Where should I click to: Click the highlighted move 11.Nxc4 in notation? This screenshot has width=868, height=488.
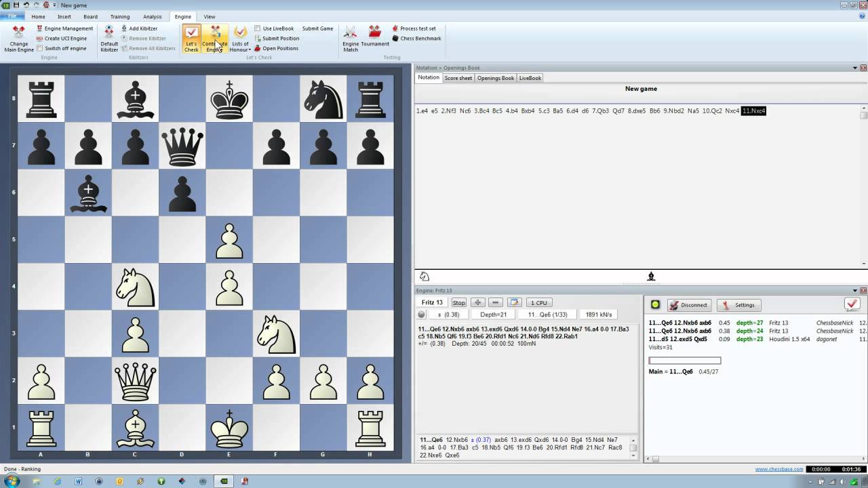(x=753, y=110)
